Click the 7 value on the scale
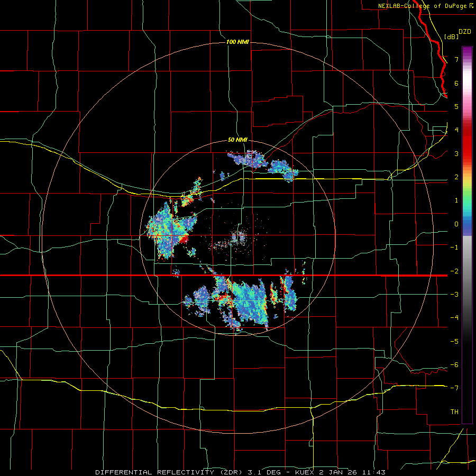The width and height of the screenshot is (476, 476). [x=456, y=59]
